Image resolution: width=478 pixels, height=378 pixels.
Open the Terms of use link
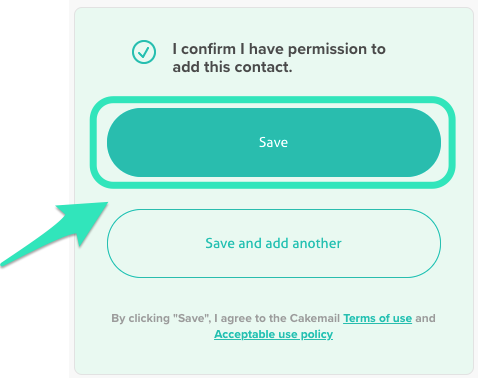tap(377, 318)
